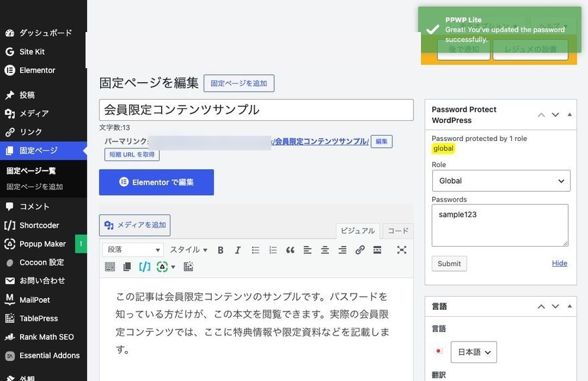Align text left
This screenshot has width=588, height=381.
coord(307,250)
